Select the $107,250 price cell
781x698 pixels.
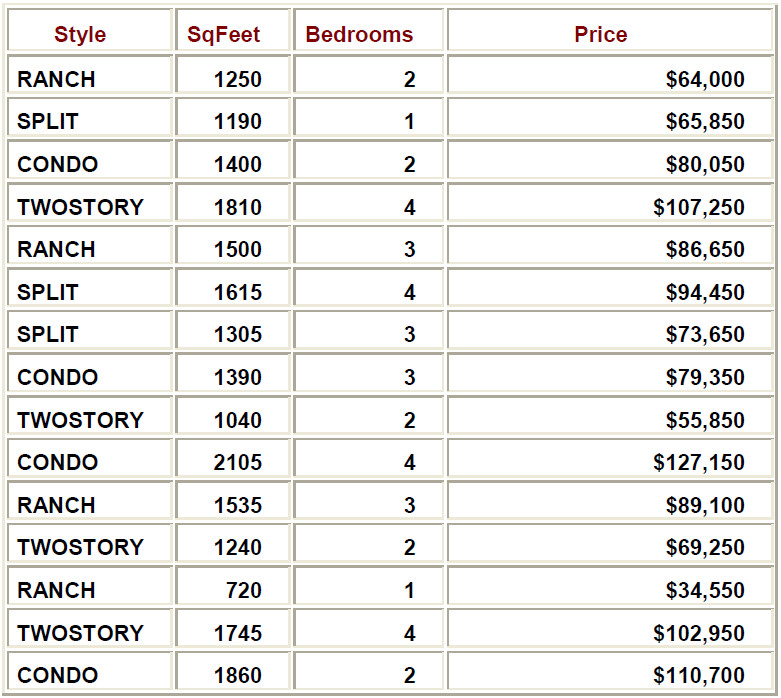coord(699,207)
